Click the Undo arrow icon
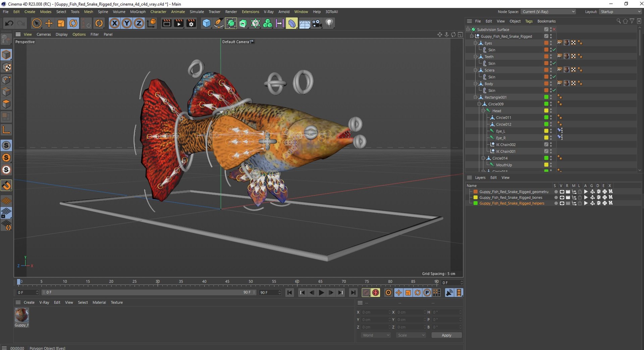 coord(9,23)
